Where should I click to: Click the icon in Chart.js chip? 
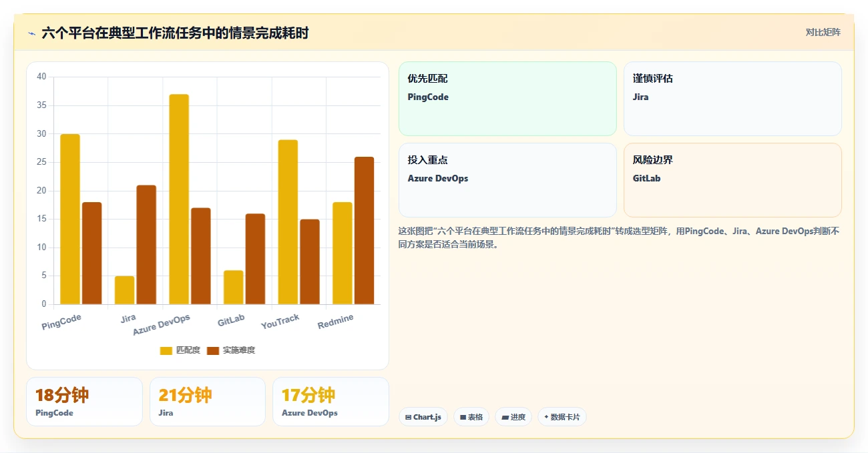408,417
